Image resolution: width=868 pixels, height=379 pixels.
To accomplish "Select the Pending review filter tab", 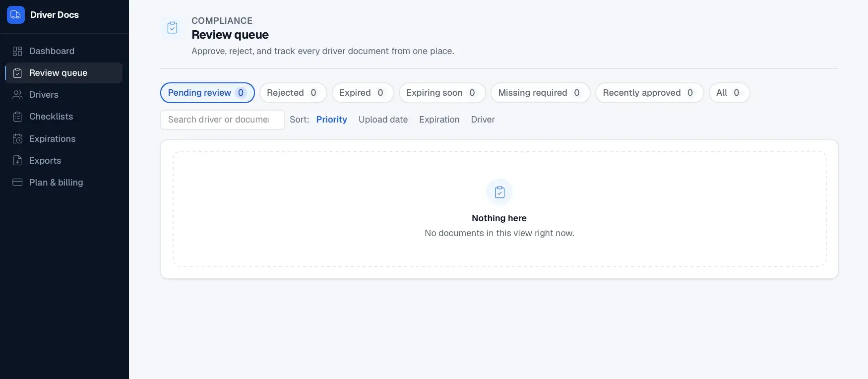I will click(207, 93).
